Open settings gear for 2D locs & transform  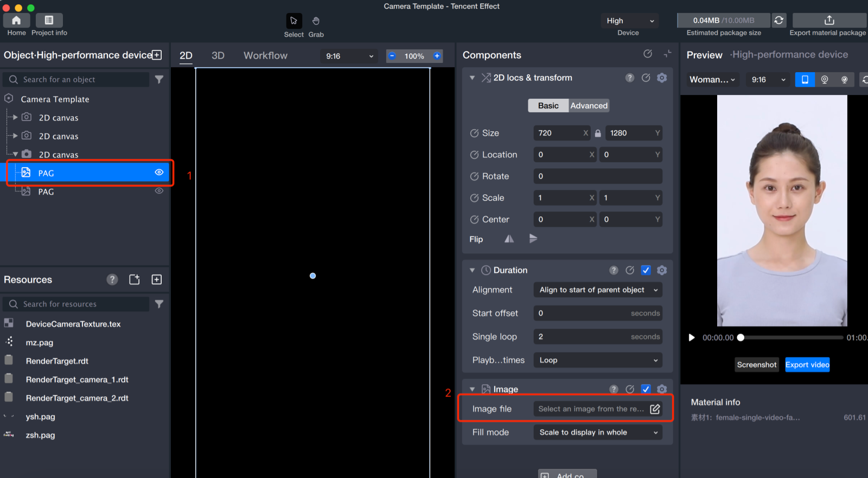[662, 78]
